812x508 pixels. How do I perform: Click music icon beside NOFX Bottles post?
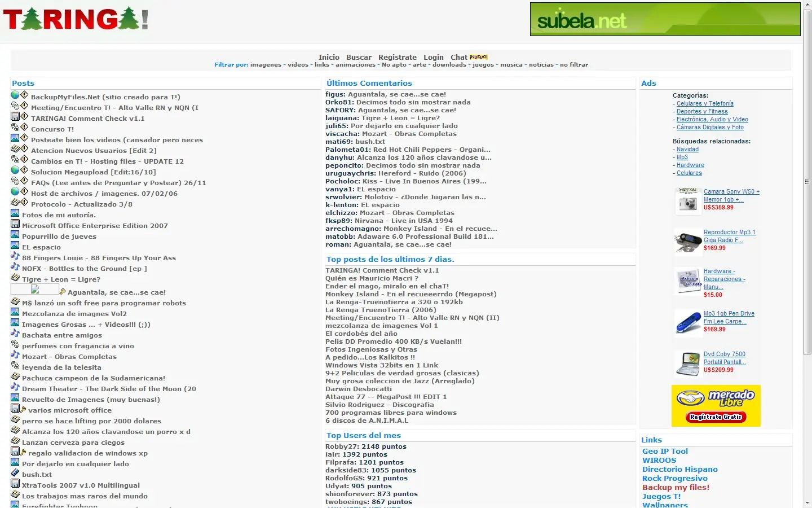[x=15, y=266]
